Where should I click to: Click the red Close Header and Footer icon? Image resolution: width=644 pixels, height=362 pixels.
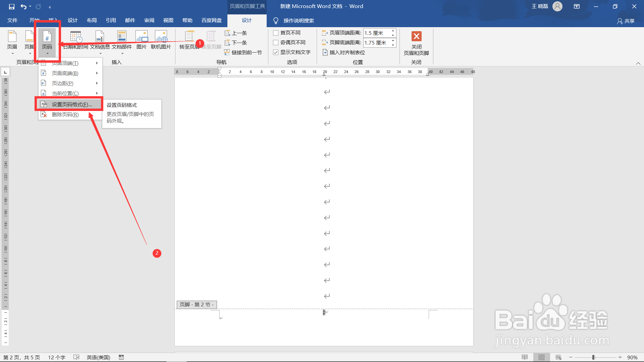[x=416, y=36]
